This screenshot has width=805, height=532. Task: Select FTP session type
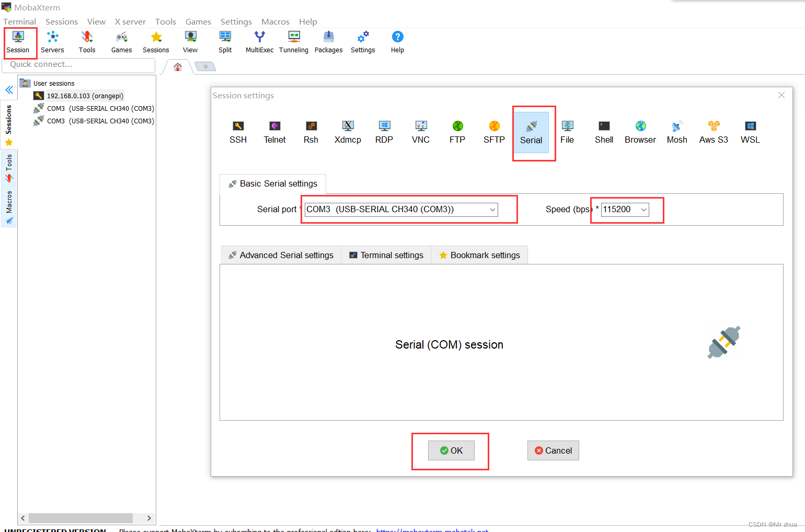pyautogui.click(x=457, y=132)
